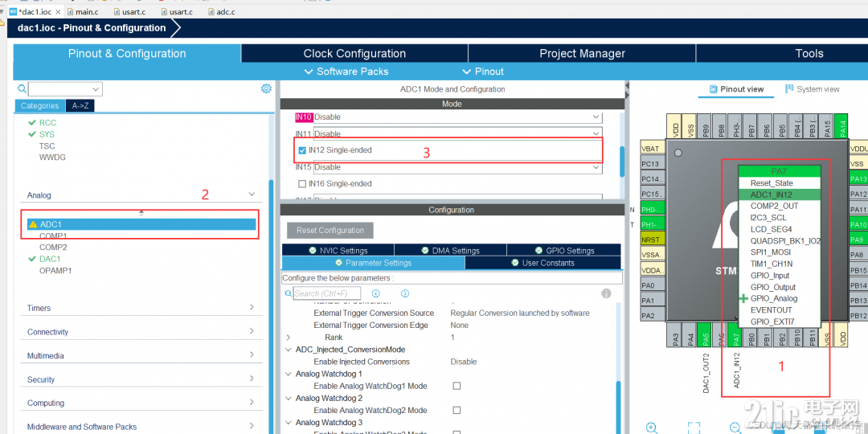This screenshot has height=434, width=868.
Task: Click the parameter search input field
Action: tap(326, 293)
